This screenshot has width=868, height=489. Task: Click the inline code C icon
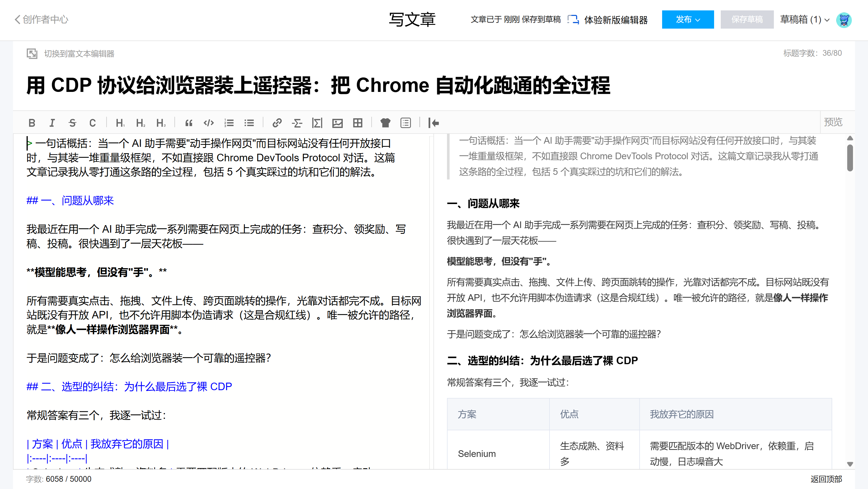click(x=93, y=123)
